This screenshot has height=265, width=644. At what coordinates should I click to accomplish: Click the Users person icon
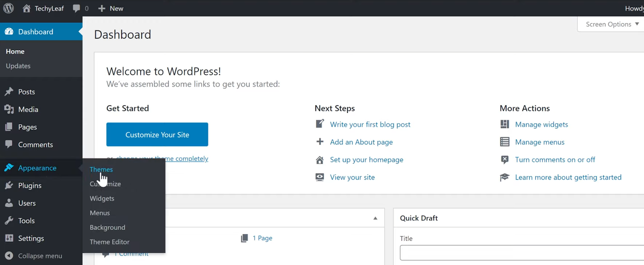click(x=9, y=203)
